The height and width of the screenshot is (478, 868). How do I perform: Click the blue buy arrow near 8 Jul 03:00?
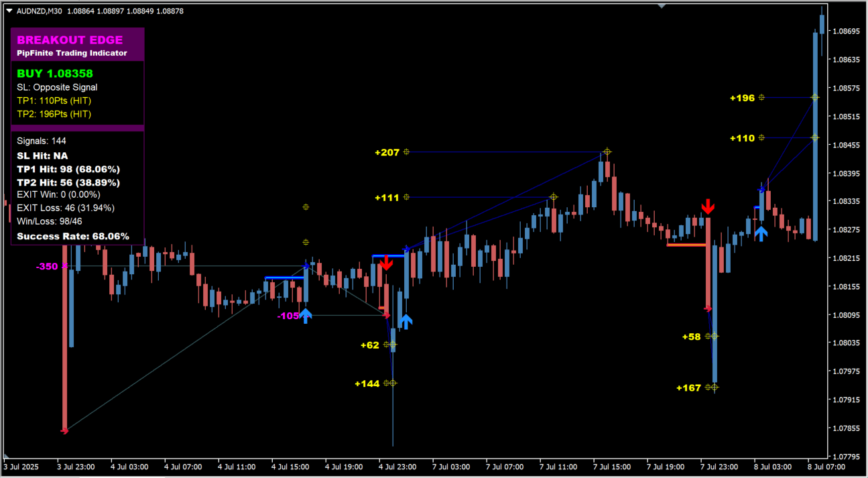point(761,233)
